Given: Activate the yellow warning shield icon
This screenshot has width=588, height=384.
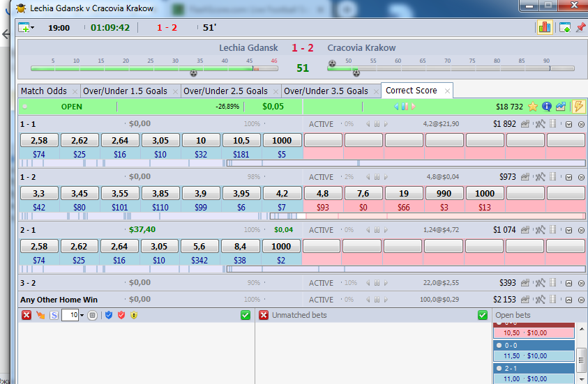Looking at the screenshot, I should [134, 315].
